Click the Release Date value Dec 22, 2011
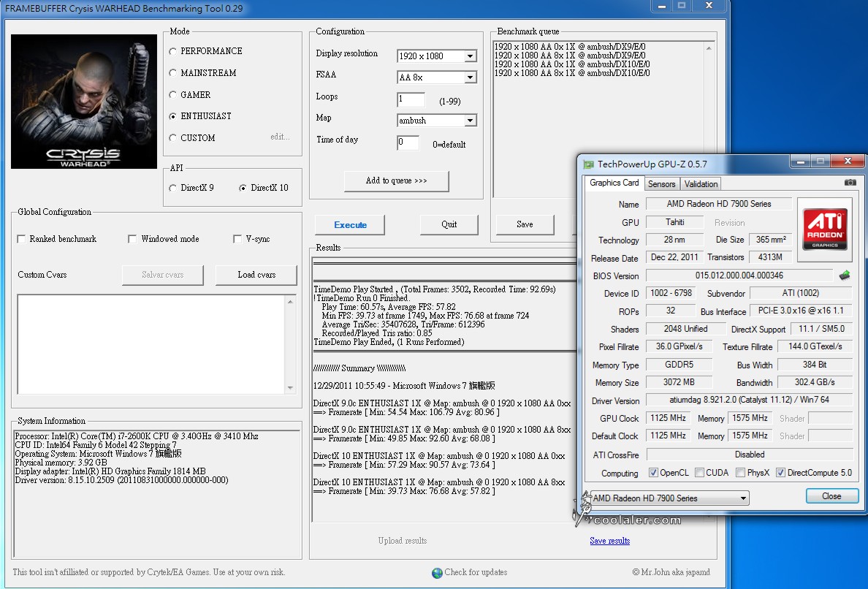The width and height of the screenshot is (868, 589). pyautogui.click(x=674, y=257)
